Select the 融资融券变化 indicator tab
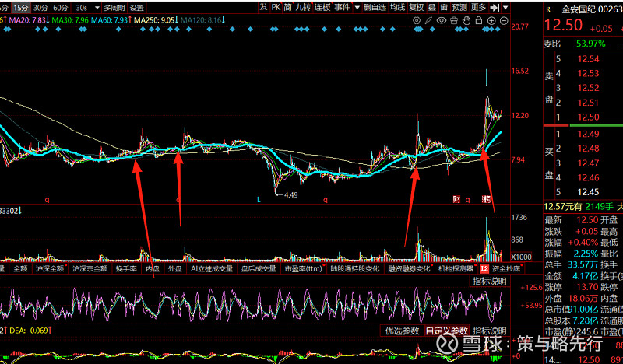The image size is (623, 364). (x=410, y=269)
